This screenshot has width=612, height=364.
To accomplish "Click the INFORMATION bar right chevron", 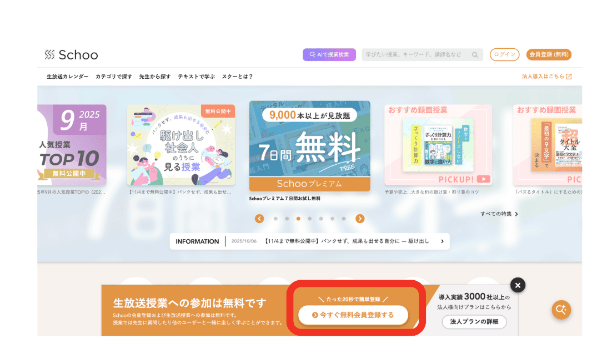I will click(442, 241).
